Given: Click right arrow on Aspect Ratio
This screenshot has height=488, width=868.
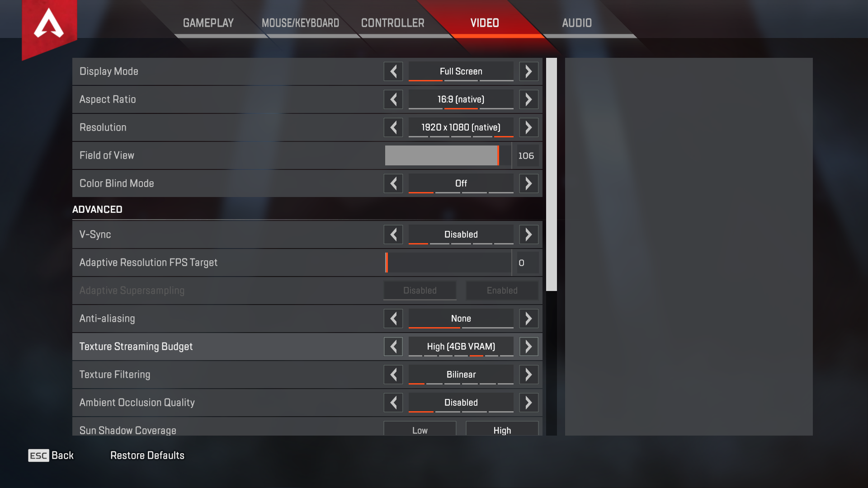Looking at the screenshot, I should 528,99.
